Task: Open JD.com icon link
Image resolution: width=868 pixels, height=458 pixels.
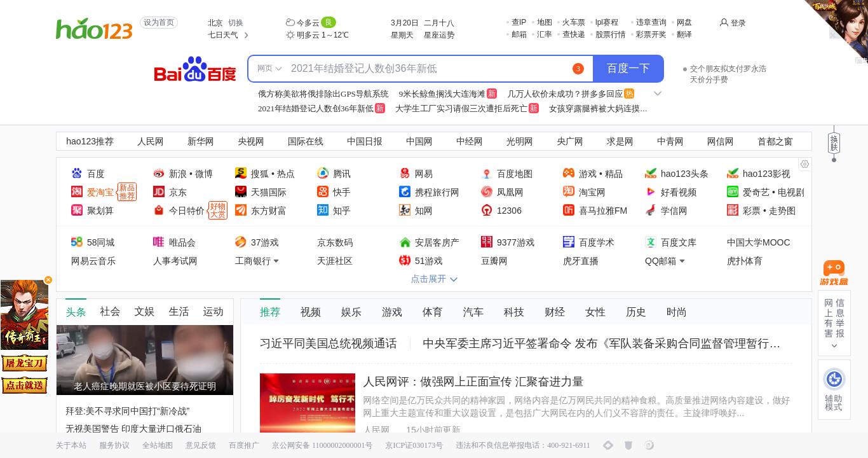Action: pos(159,192)
